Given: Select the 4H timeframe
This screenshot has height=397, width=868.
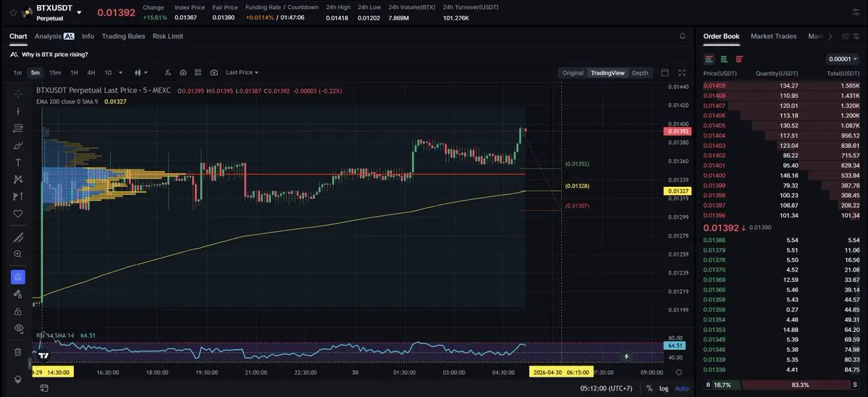Looking at the screenshot, I should click(90, 72).
